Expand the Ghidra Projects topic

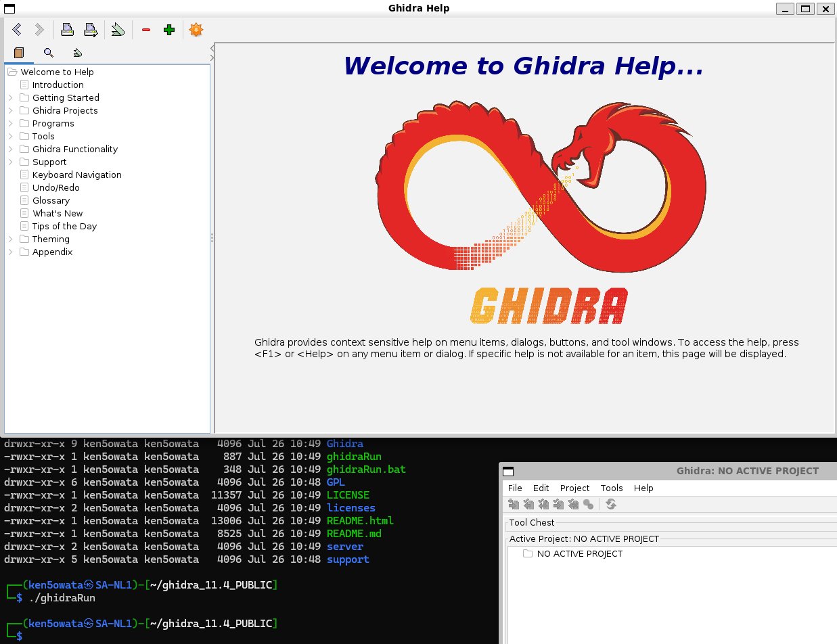point(11,110)
